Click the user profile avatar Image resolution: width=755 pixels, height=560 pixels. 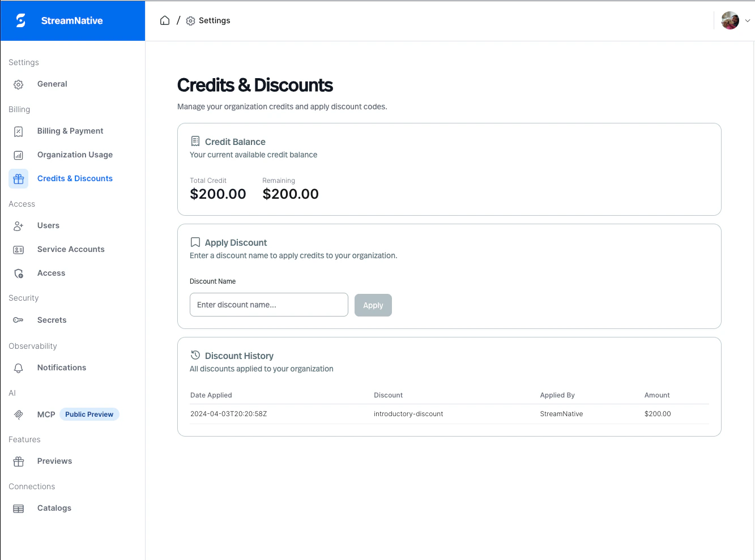coord(730,20)
